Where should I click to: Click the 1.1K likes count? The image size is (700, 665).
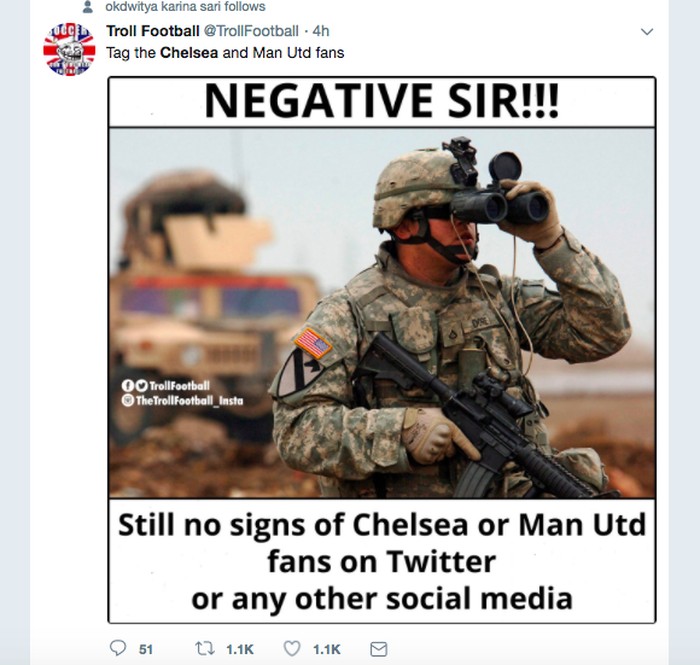[x=326, y=649]
